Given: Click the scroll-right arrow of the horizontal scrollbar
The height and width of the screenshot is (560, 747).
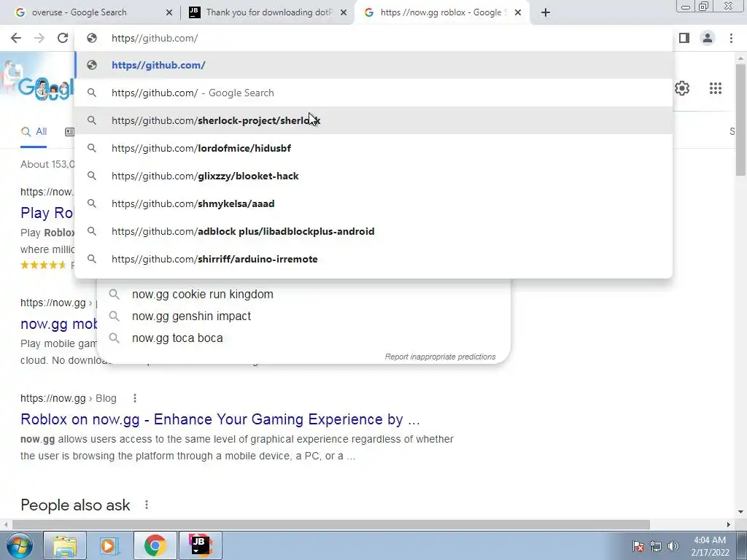Looking at the screenshot, I should (729, 524).
